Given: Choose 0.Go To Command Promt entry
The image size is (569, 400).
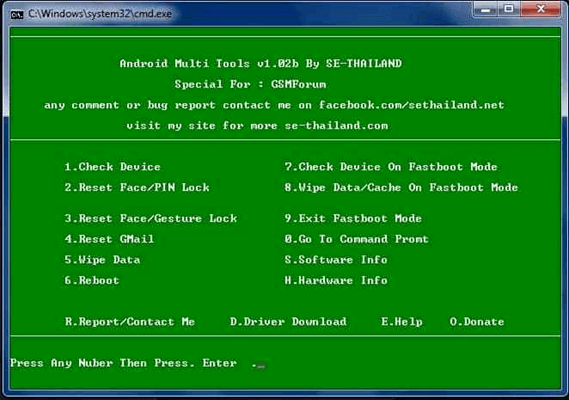Looking at the screenshot, I should coord(356,239).
